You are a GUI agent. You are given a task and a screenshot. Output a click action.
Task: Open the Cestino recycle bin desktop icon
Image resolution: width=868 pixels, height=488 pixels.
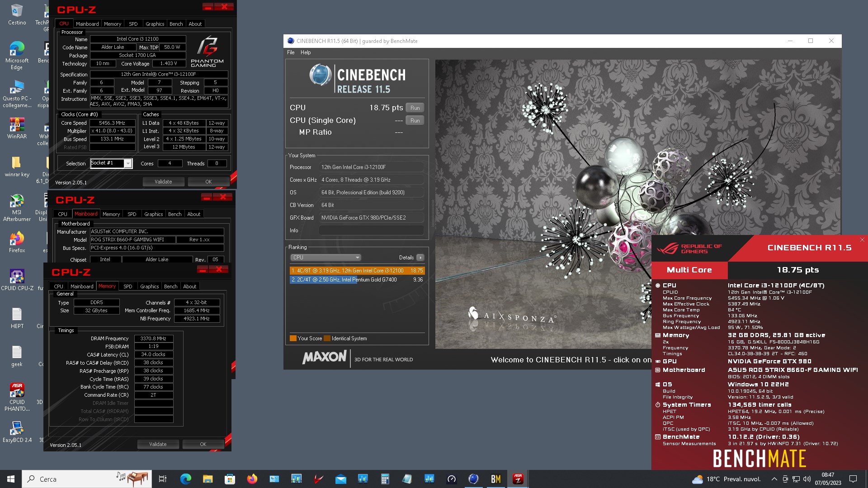(x=17, y=15)
